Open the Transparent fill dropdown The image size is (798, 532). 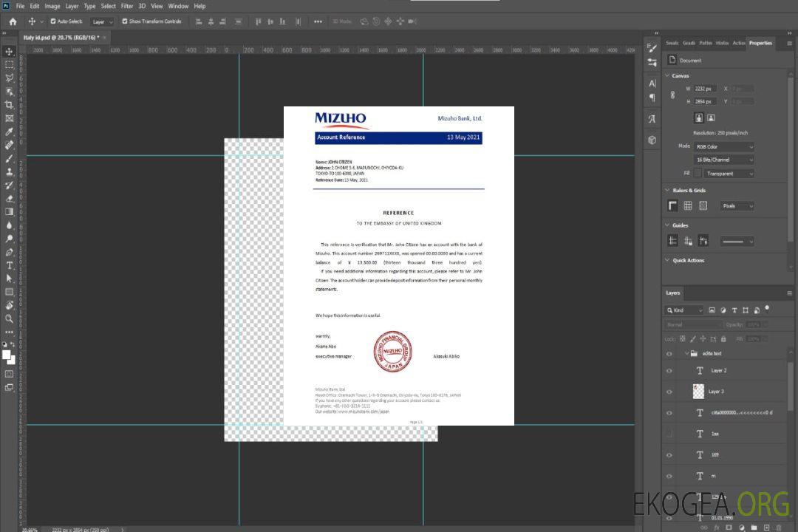[x=729, y=174]
